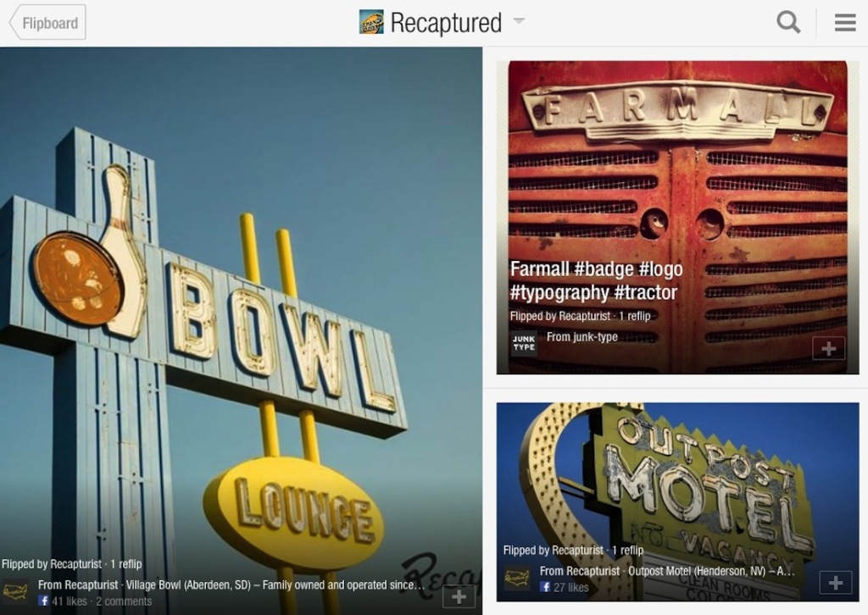Open Recapturist avatar under Outpost Motel
The image size is (868, 615).
(x=517, y=579)
